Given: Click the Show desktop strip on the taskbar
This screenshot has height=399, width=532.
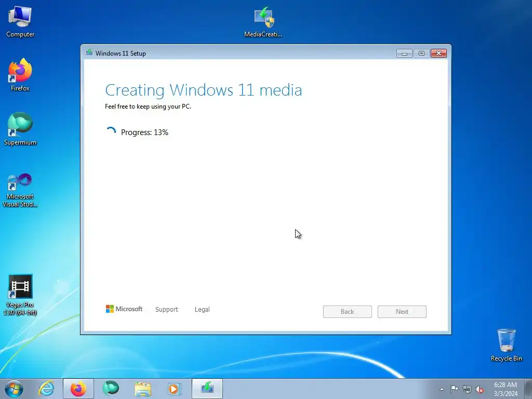Looking at the screenshot, I should (x=529, y=389).
